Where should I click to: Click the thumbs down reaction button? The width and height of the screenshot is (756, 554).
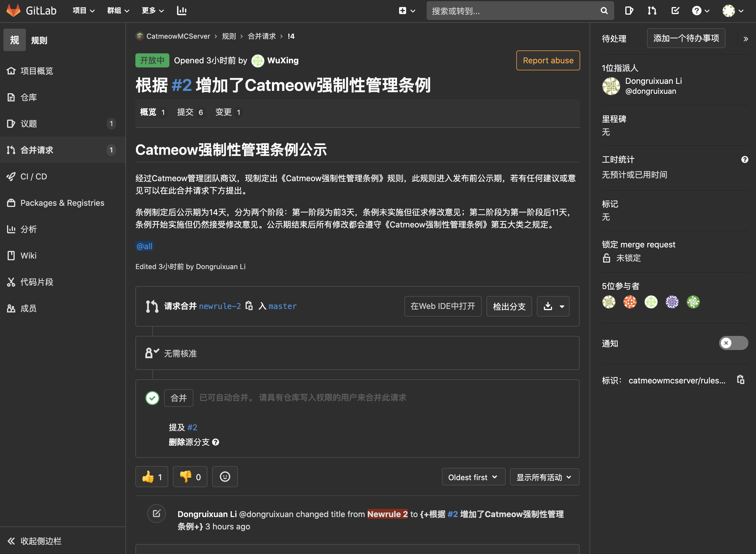(x=190, y=477)
